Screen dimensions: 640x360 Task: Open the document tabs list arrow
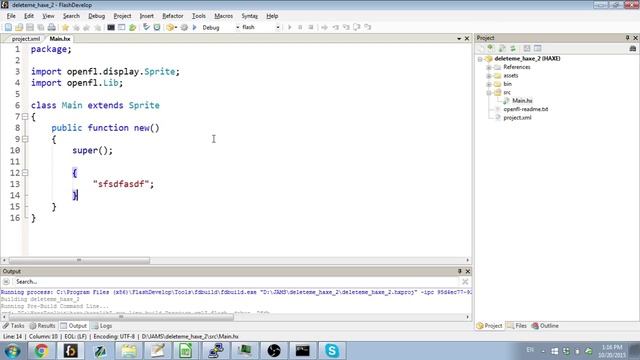point(459,38)
